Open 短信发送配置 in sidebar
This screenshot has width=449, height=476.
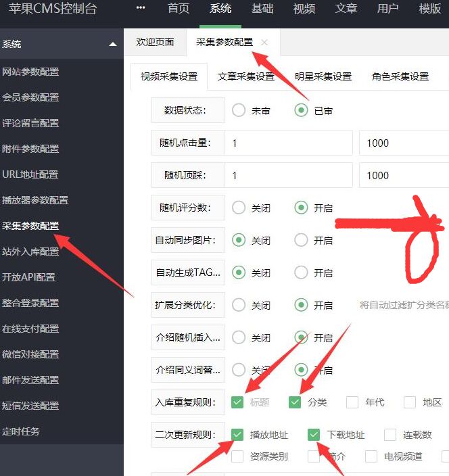point(30,406)
